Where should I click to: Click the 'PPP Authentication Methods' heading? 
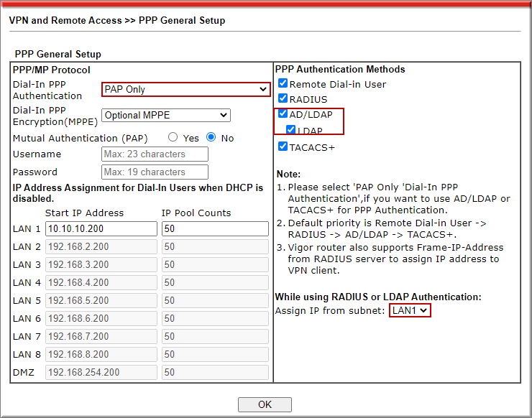[340, 69]
